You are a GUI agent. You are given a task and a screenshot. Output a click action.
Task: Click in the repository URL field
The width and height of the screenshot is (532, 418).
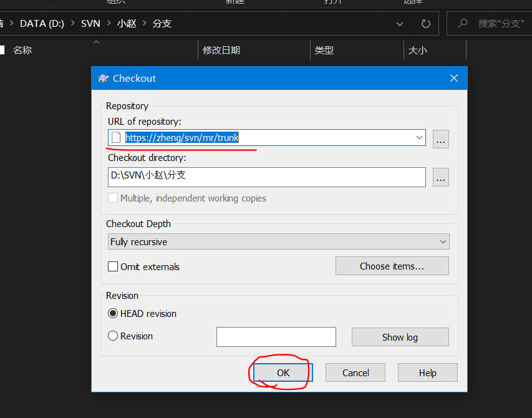tap(267, 137)
